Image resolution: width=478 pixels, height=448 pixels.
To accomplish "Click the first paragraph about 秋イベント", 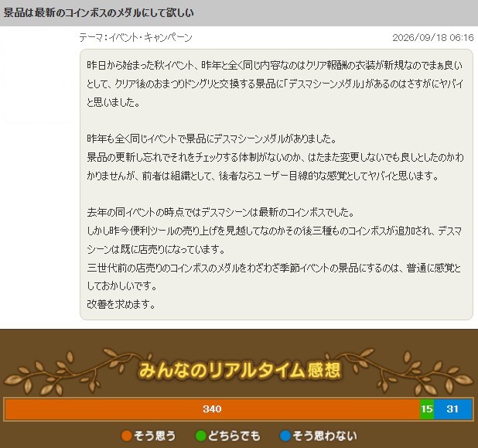I will pos(275,84).
